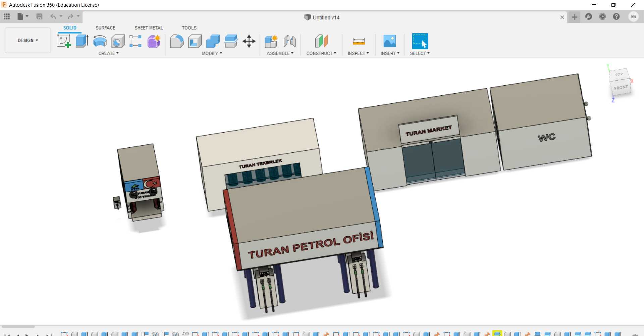Open the data panel grid icon
Viewport: 644px width, 336px height.
pos(7,16)
